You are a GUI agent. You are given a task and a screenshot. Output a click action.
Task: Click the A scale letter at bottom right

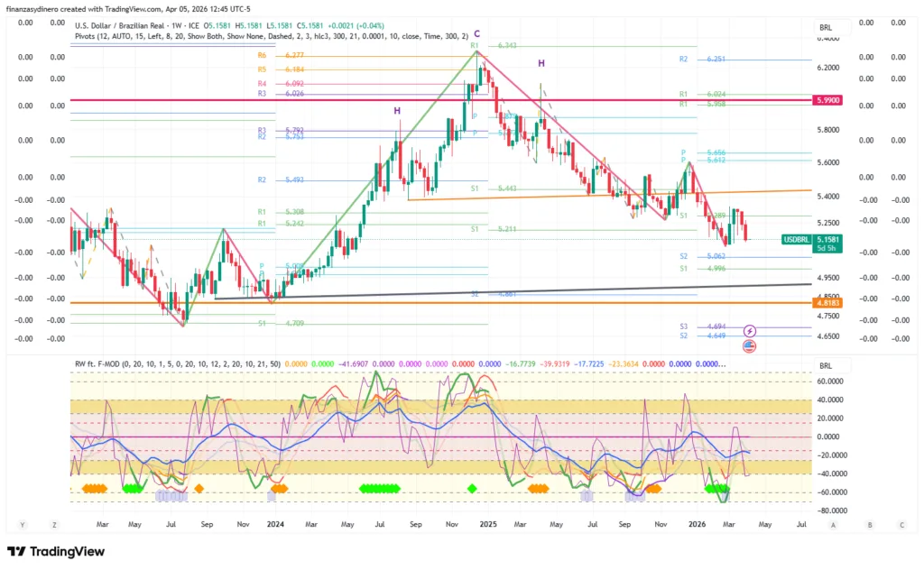[x=833, y=524]
